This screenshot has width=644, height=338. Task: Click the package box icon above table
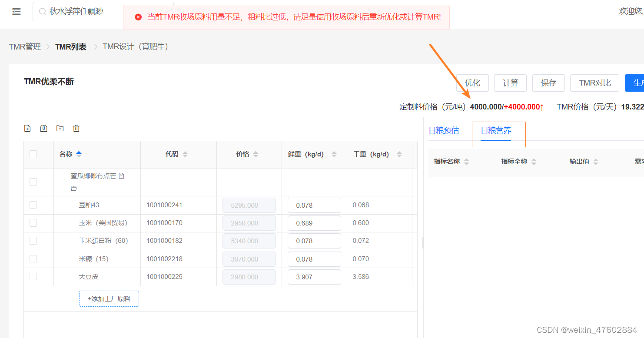point(43,128)
